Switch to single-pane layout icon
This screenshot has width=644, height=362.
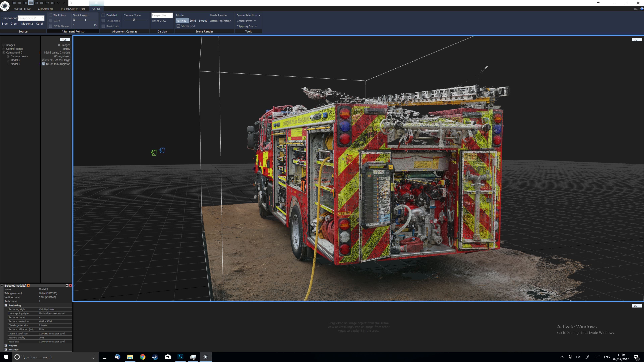[x=14, y=3]
